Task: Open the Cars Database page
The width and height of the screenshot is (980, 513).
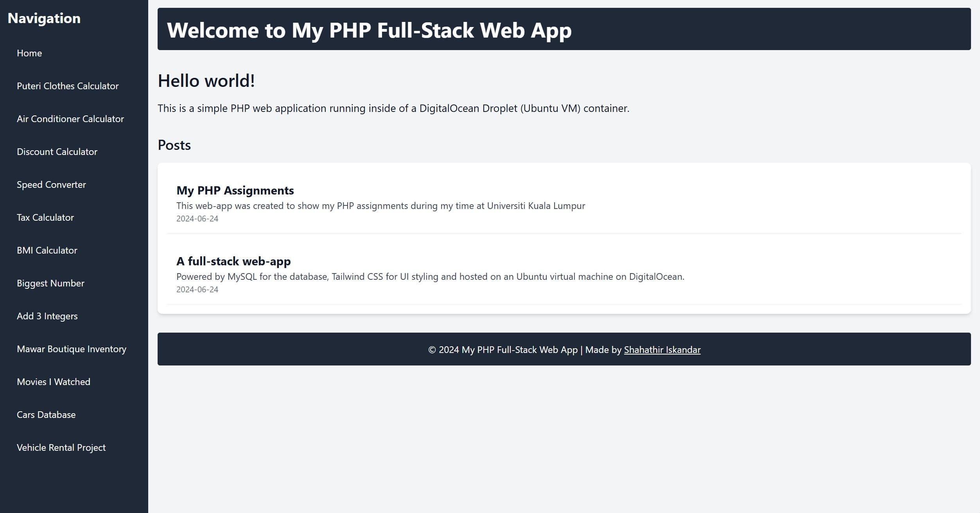Action: [x=46, y=415]
